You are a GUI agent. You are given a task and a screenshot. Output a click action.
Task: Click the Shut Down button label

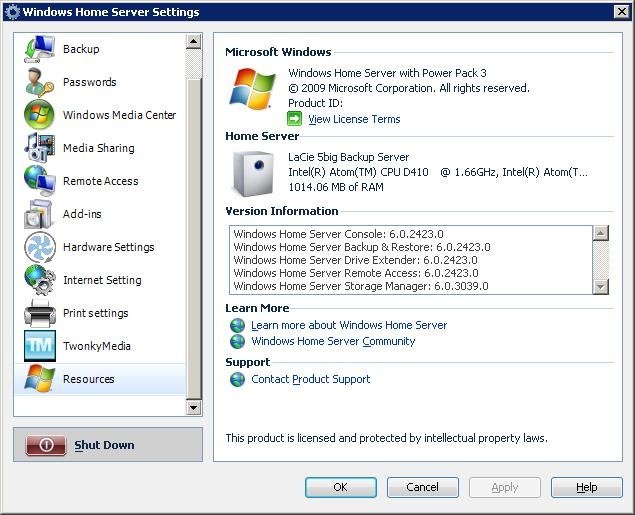(x=104, y=445)
